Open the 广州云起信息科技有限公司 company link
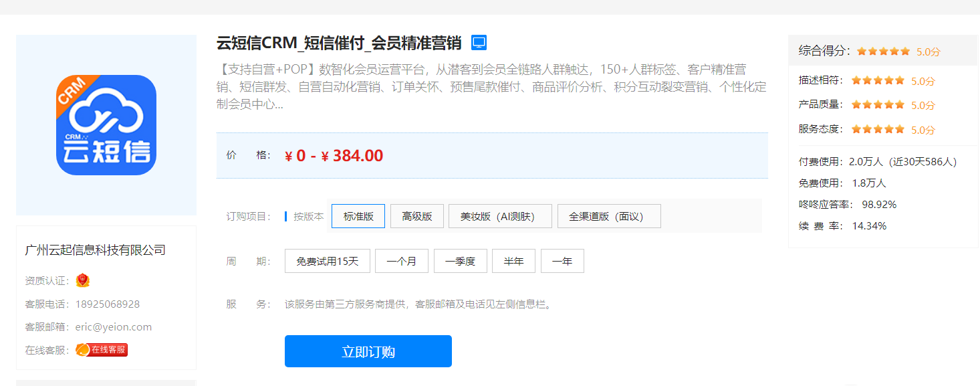The height and width of the screenshot is (386, 980). [95, 250]
